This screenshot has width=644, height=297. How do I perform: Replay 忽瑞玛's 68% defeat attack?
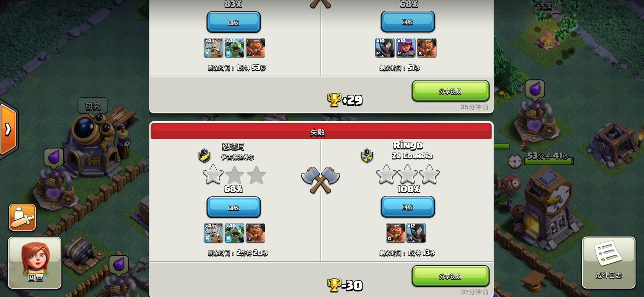tap(233, 207)
